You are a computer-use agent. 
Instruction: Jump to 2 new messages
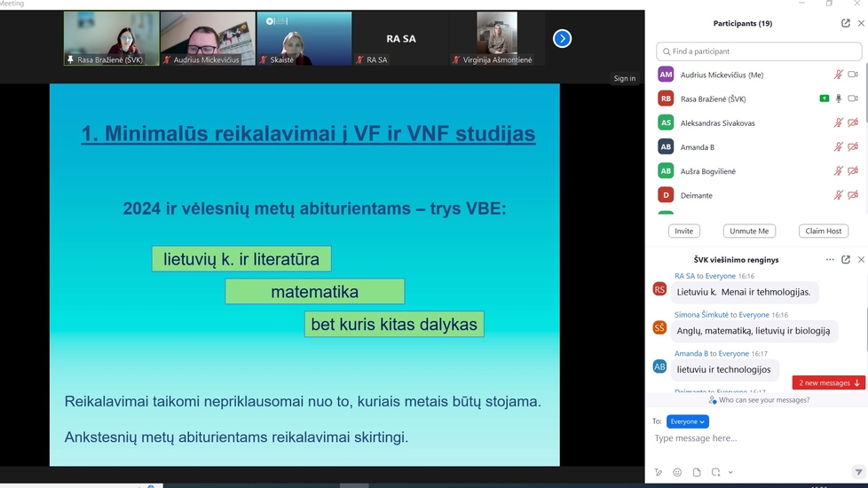[x=828, y=383]
